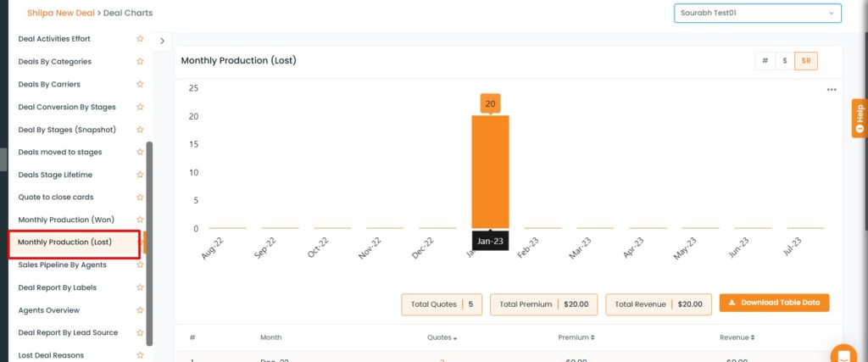868x362 pixels.
Task: Star the Deals moved to stages chart
Action: click(140, 153)
